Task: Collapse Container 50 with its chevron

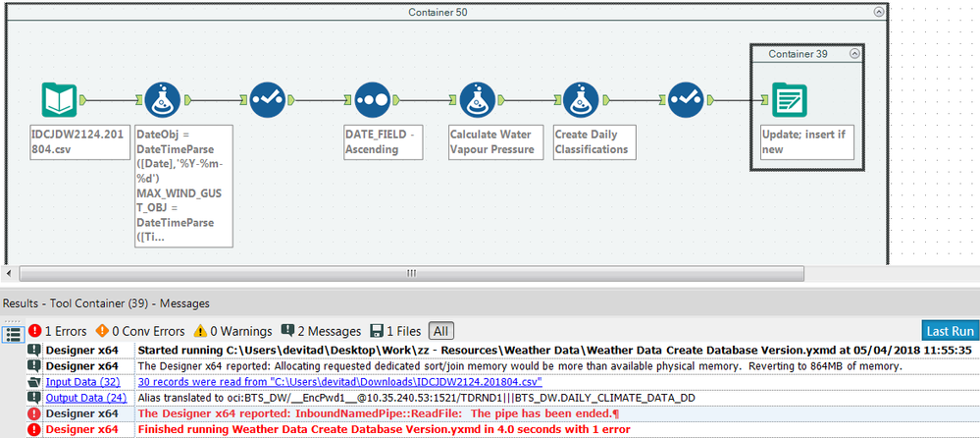Action: pos(879,11)
